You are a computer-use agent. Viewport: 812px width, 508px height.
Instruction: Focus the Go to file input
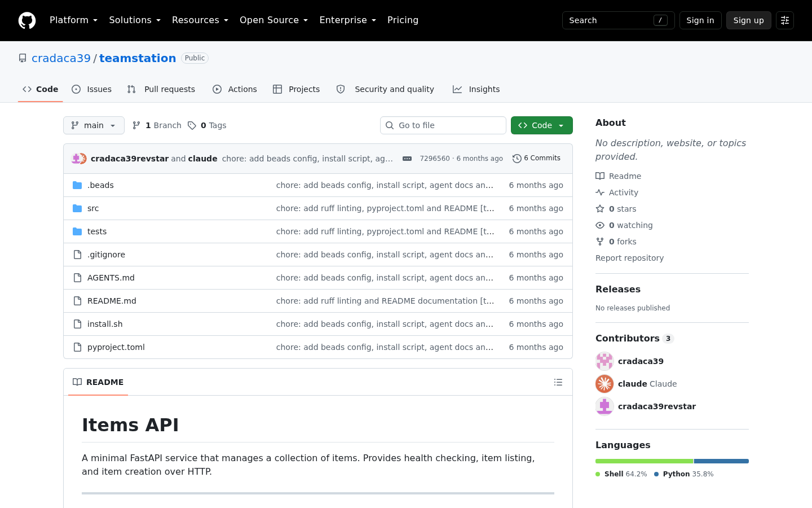443,125
